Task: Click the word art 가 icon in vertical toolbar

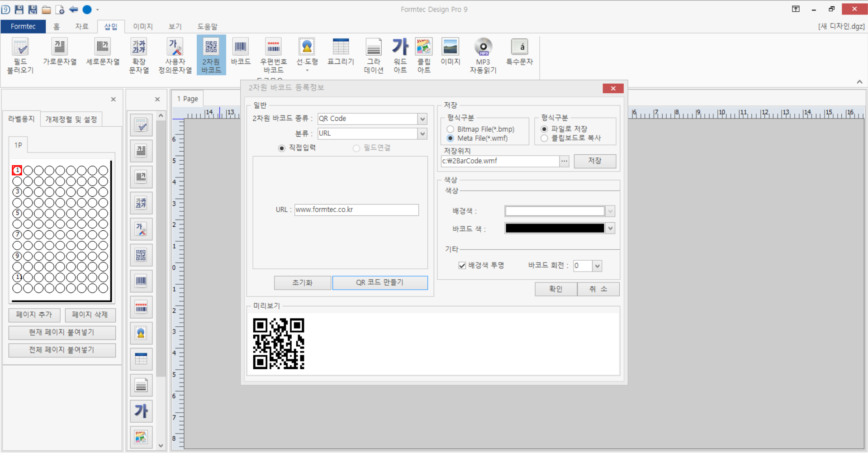Action: click(x=141, y=411)
